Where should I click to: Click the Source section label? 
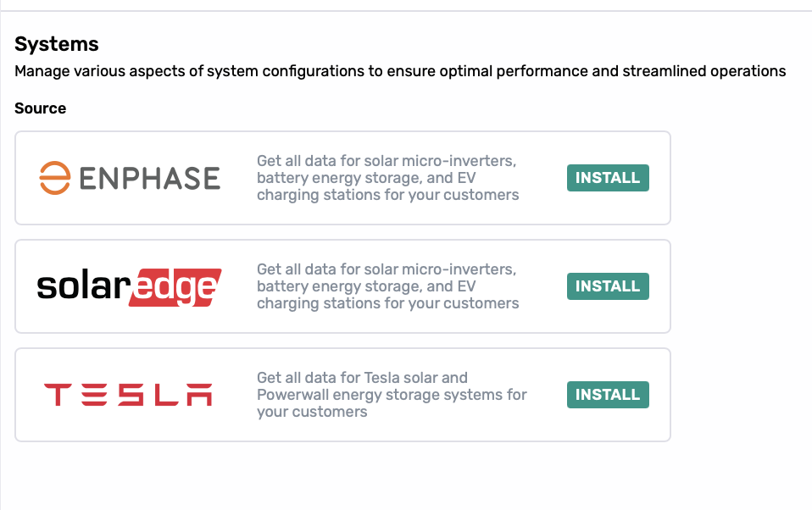41,108
